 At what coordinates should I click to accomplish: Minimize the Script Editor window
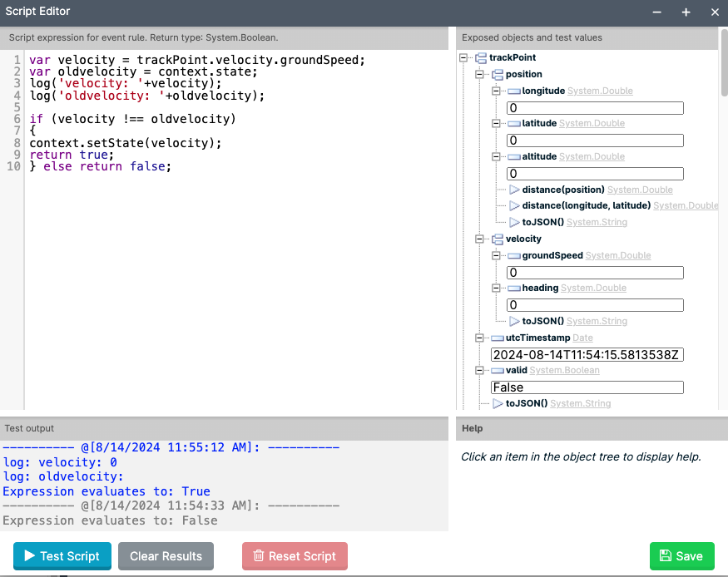click(656, 12)
